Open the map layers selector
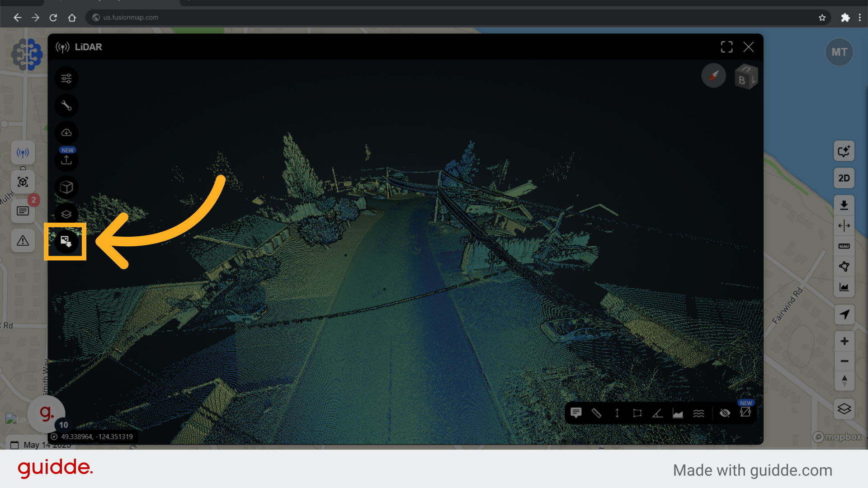 click(x=844, y=408)
